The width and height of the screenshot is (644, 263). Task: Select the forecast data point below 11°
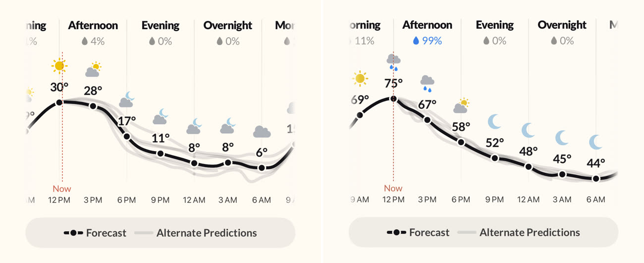click(x=161, y=154)
